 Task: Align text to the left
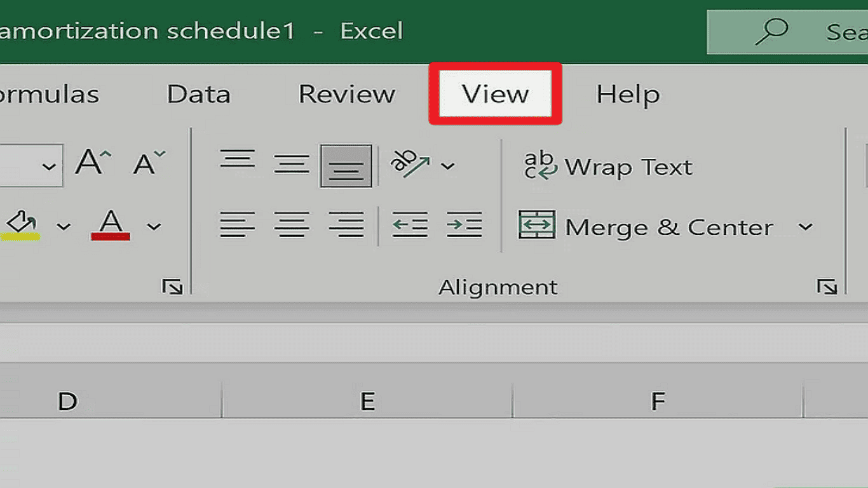(238, 225)
